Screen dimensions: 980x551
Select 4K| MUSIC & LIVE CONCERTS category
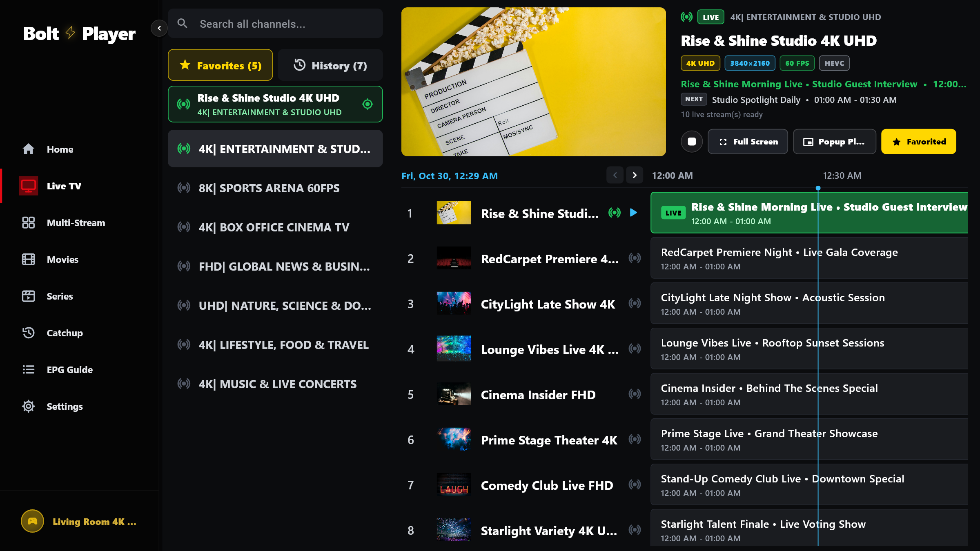[275, 384]
